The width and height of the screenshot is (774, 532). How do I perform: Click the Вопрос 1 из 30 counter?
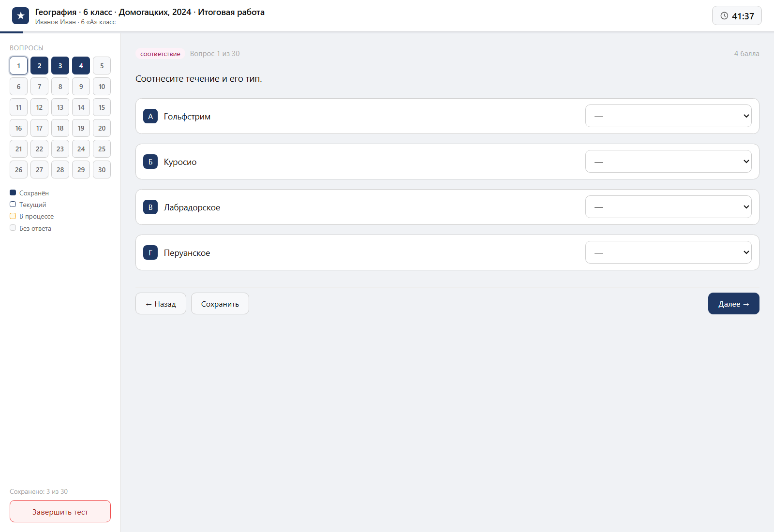tap(215, 54)
